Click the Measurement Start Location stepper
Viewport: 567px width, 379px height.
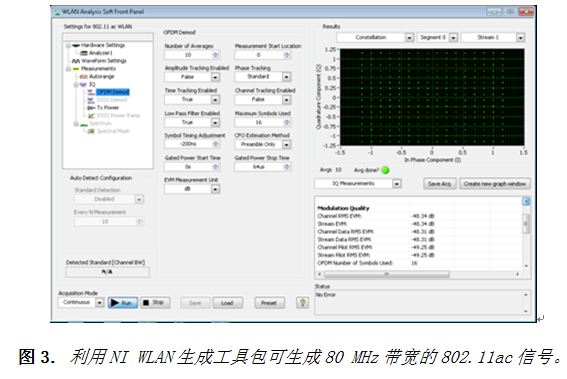tap(287, 55)
